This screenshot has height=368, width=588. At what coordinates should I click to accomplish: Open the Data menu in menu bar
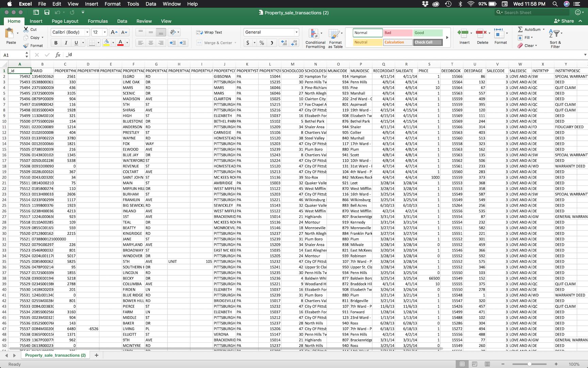click(151, 4)
